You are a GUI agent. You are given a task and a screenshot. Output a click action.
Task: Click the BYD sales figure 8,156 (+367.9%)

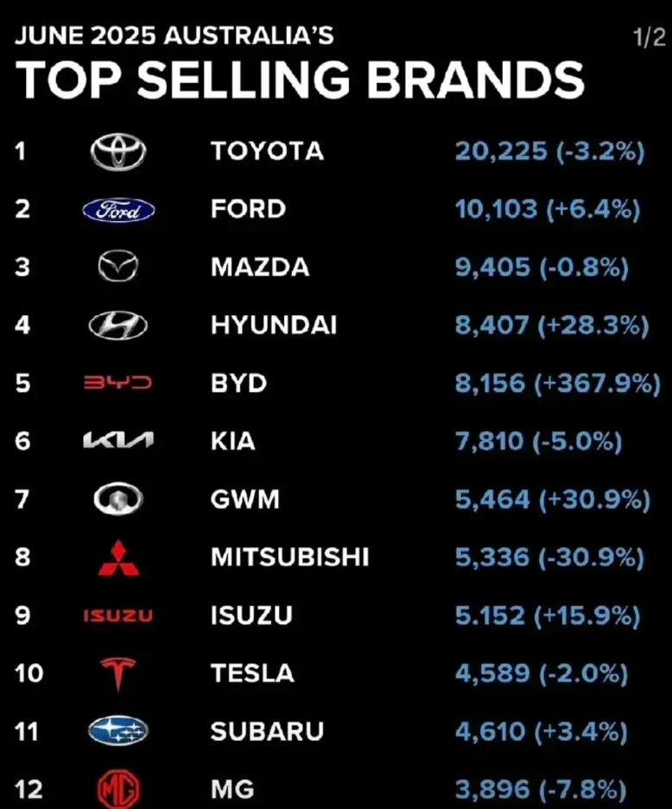558,384
